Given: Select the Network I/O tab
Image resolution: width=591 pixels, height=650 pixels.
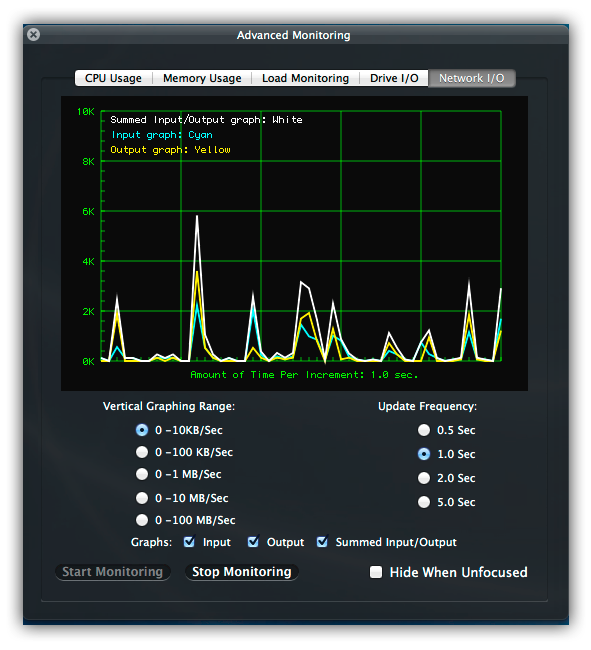Looking at the screenshot, I should (472, 78).
